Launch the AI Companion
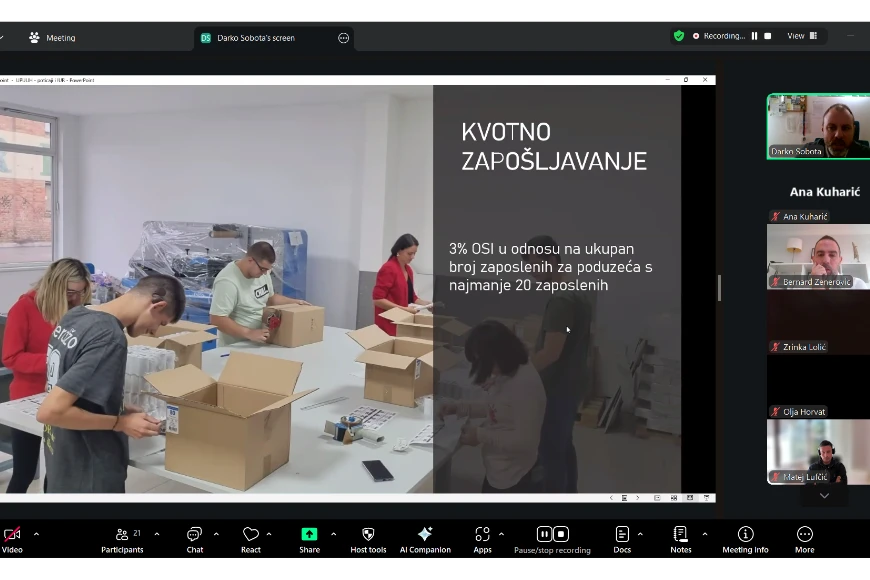 [x=425, y=538]
